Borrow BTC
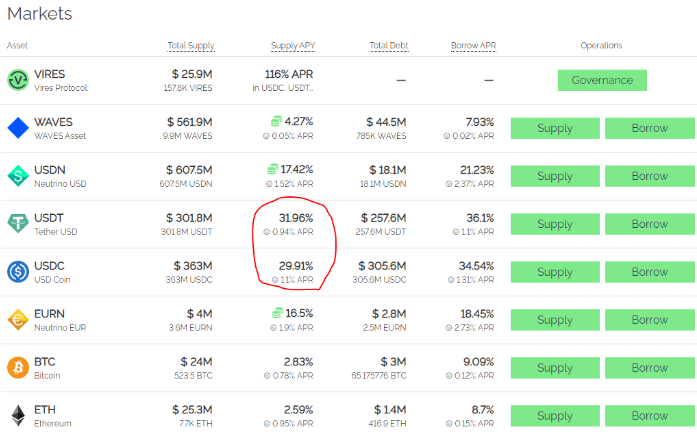 [x=649, y=368]
